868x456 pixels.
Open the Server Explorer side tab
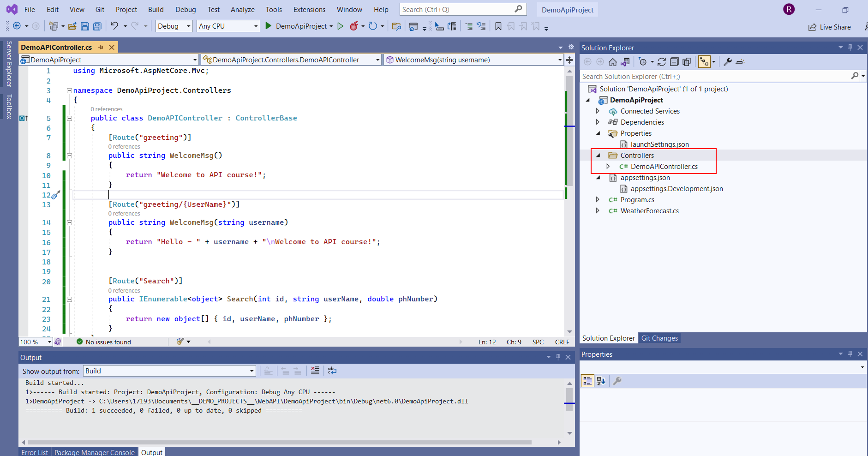[9, 64]
